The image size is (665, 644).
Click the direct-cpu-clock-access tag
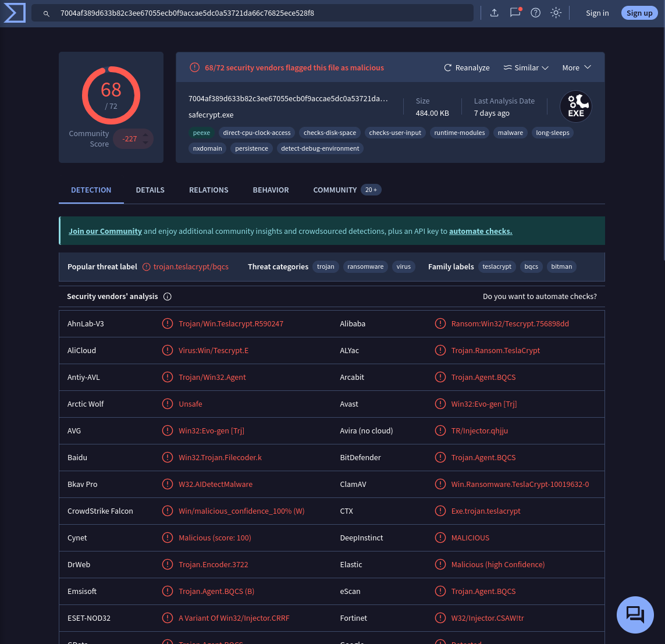(x=257, y=133)
